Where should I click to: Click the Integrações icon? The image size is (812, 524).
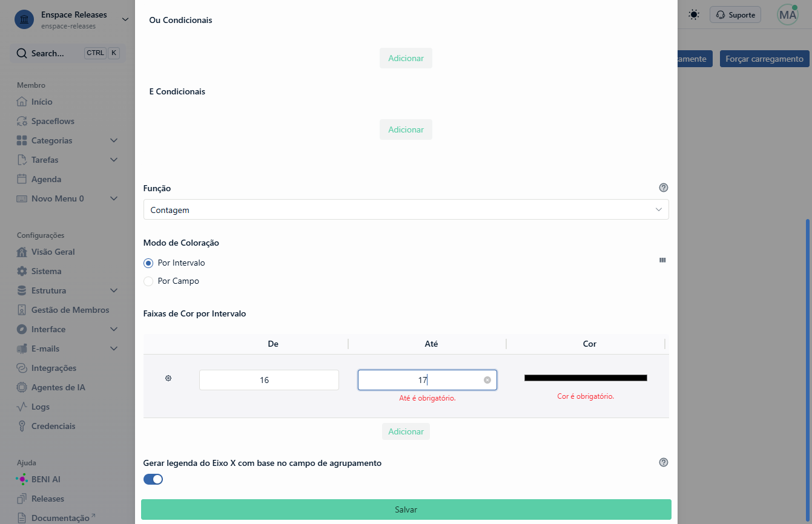tap(22, 368)
